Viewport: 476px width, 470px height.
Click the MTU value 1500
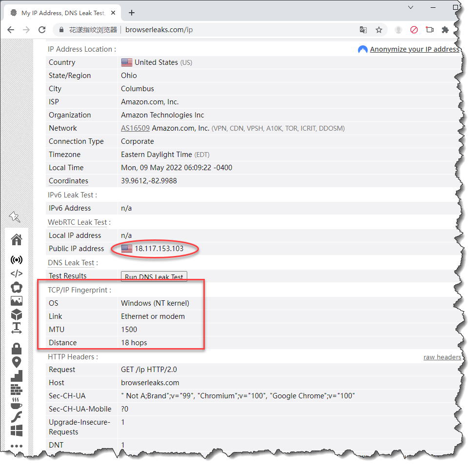(129, 330)
